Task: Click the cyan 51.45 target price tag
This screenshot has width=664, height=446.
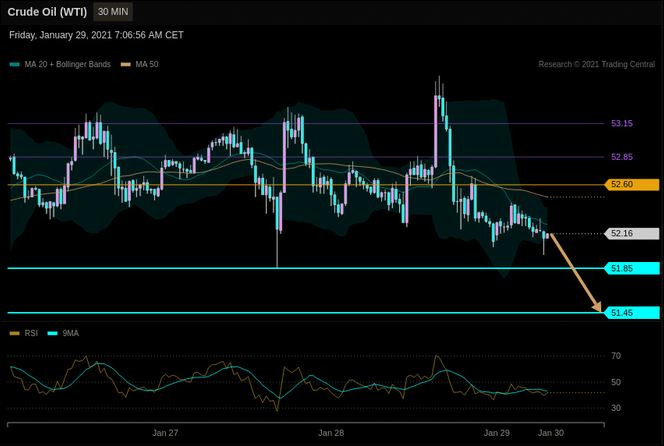Action: click(x=632, y=313)
